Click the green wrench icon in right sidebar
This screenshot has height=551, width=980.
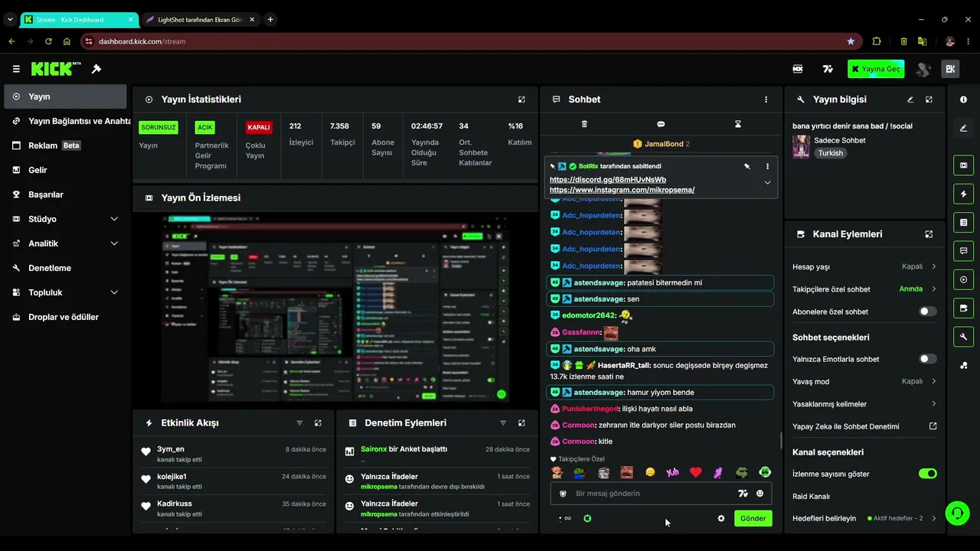click(x=963, y=337)
